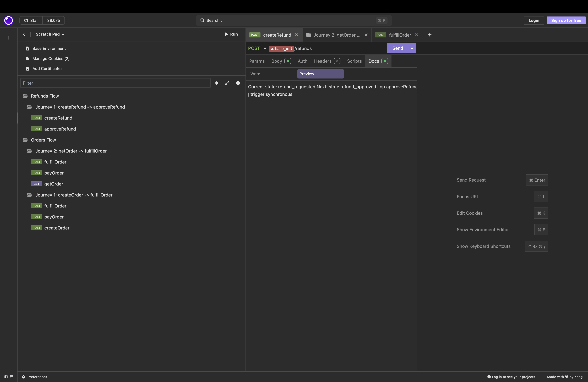Screen dimensions: 588x382
Task: Open Preferences with the gear icon
Action: pos(24,377)
